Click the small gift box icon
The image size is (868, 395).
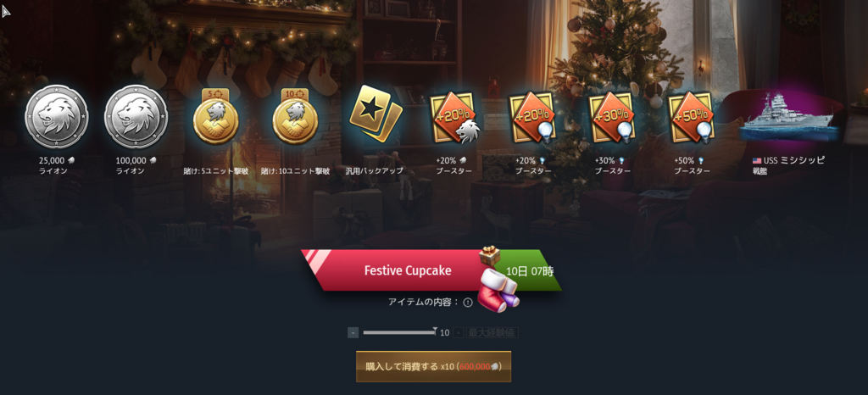(x=489, y=256)
